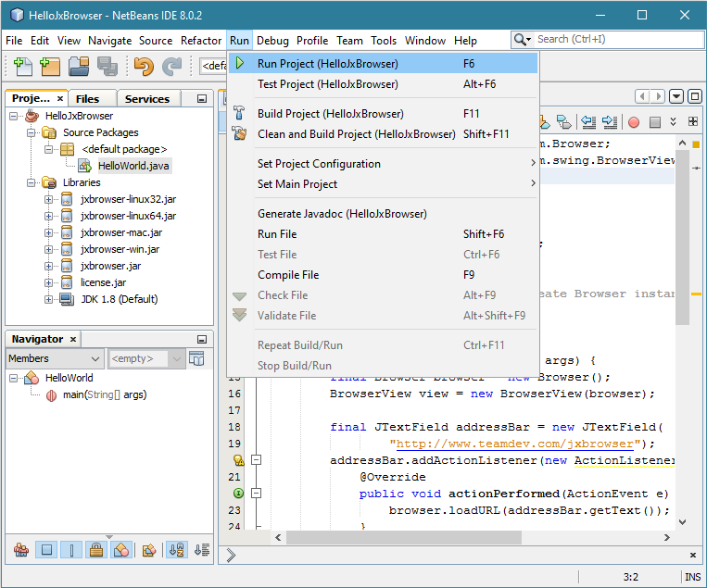This screenshot has width=707, height=588.
Task: Click the shift line left icon
Action: 588,121
